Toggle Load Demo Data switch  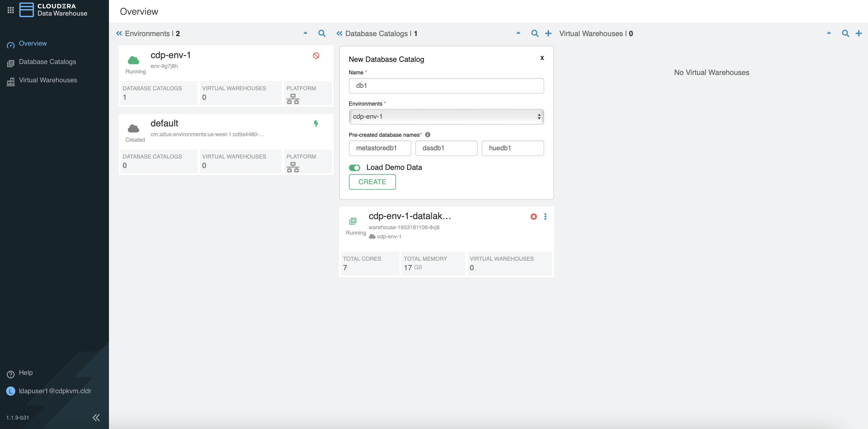354,167
